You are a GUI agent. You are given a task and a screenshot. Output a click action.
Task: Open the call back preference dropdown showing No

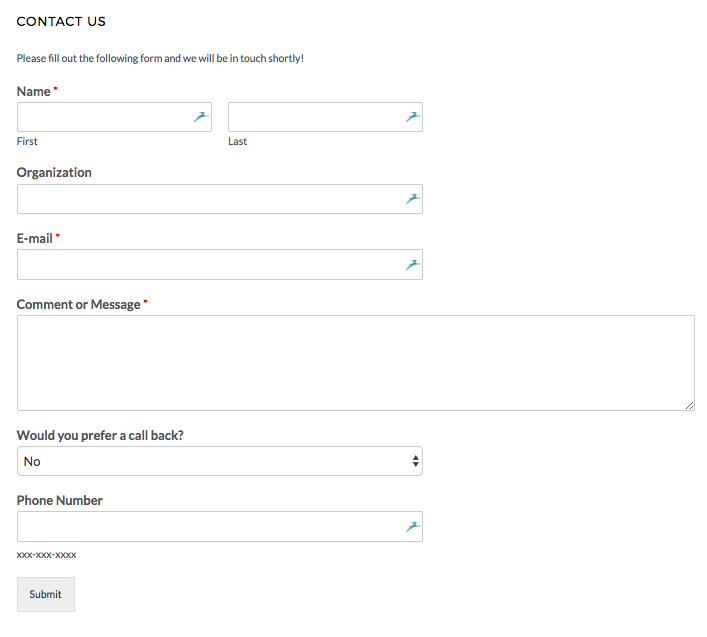click(x=220, y=461)
